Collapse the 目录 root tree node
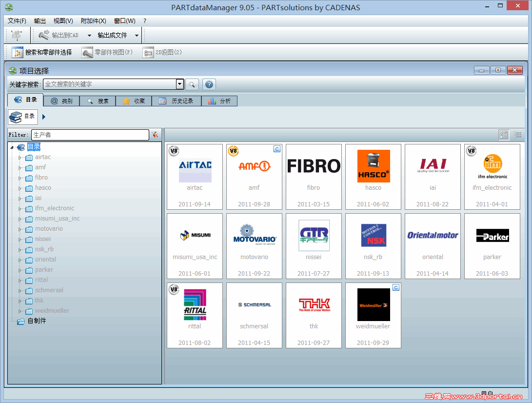The height and width of the screenshot is (403, 532). (12, 147)
